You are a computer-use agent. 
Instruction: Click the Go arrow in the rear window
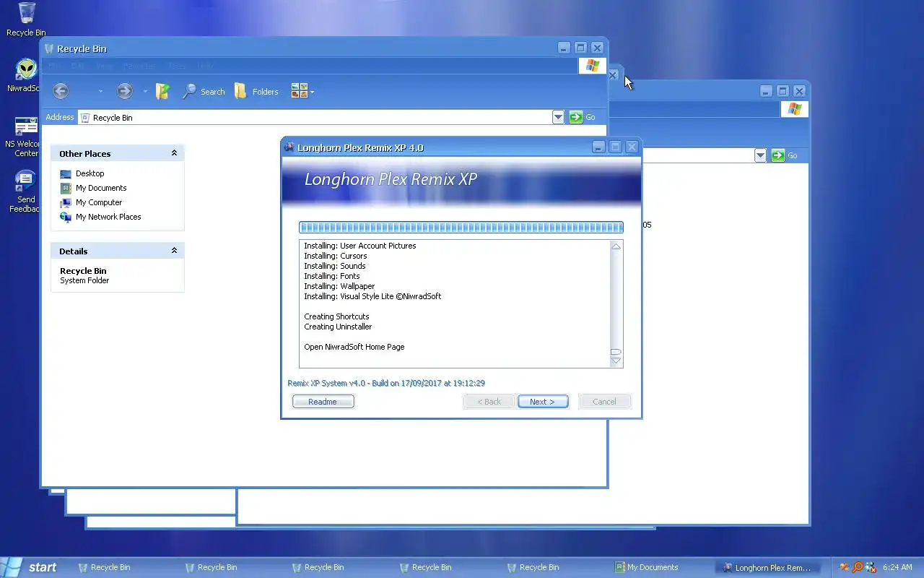[x=777, y=155]
